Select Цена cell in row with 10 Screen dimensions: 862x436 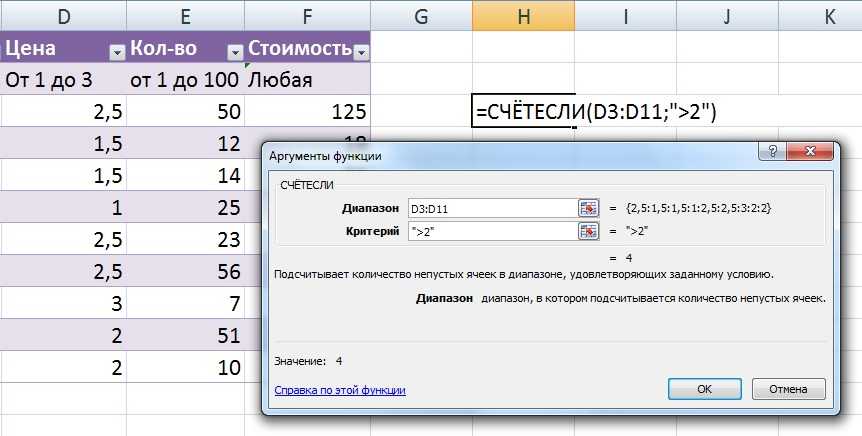pyautogui.click(x=63, y=366)
